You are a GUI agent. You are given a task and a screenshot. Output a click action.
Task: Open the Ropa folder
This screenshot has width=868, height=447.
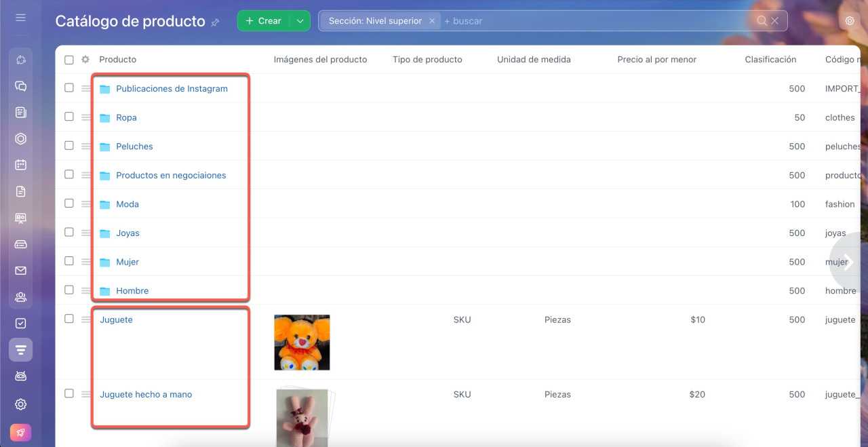126,117
